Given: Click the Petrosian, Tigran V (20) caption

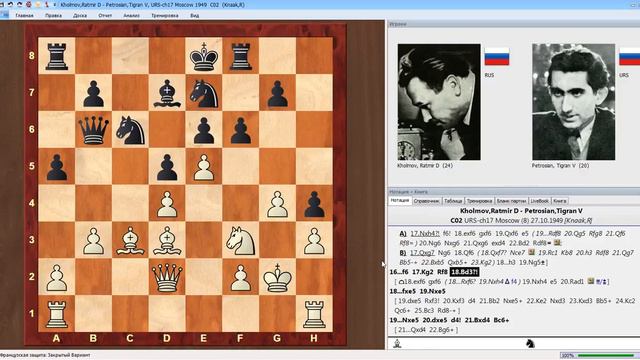Looking at the screenshot, I should pyautogui.click(x=560, y=166).
